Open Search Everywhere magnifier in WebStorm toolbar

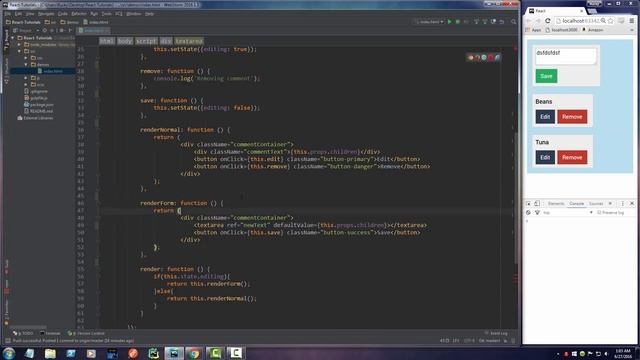click(513, 22)
